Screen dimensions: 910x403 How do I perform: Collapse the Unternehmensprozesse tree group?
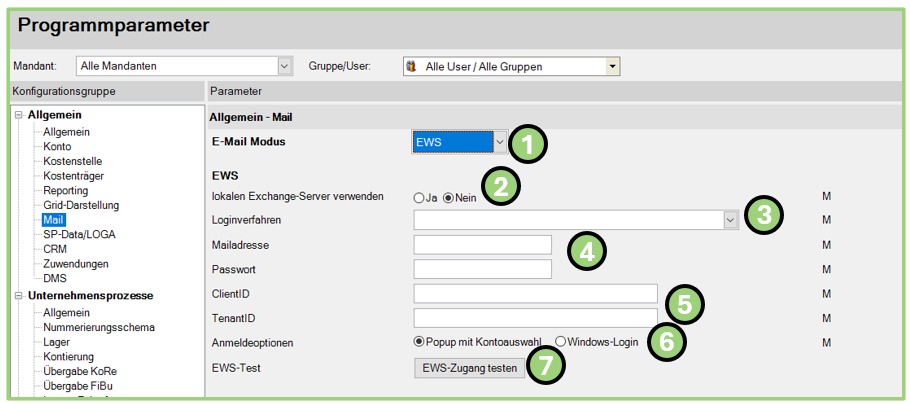click(x=18, y=297)
